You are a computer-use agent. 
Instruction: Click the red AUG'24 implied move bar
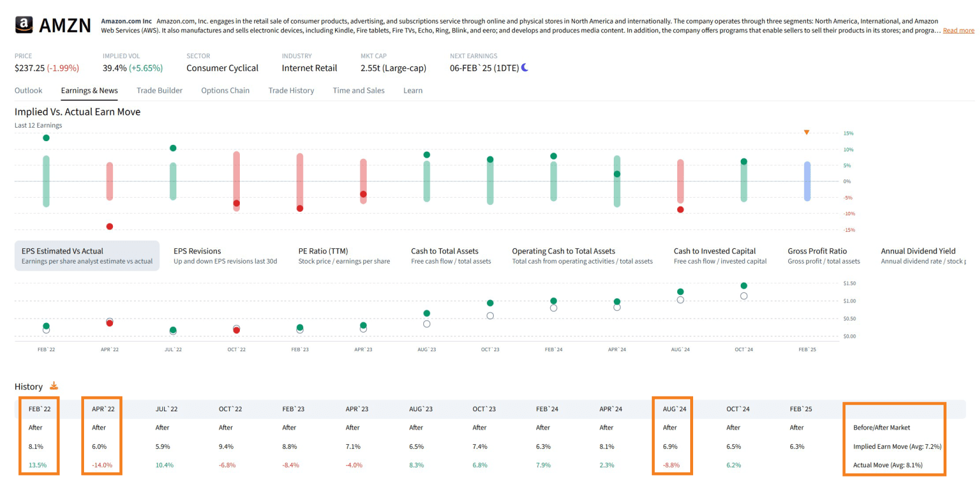coord(680,181)
